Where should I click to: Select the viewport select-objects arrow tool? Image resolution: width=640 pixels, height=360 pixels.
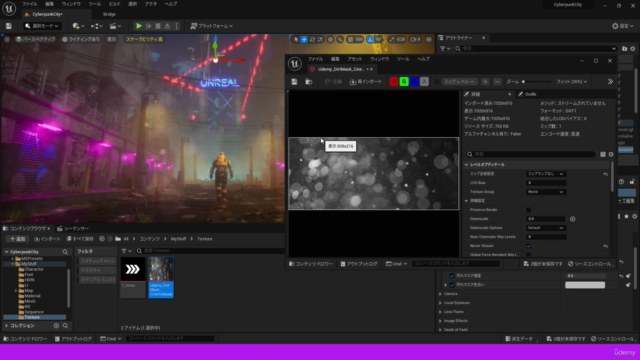(296, 39)
